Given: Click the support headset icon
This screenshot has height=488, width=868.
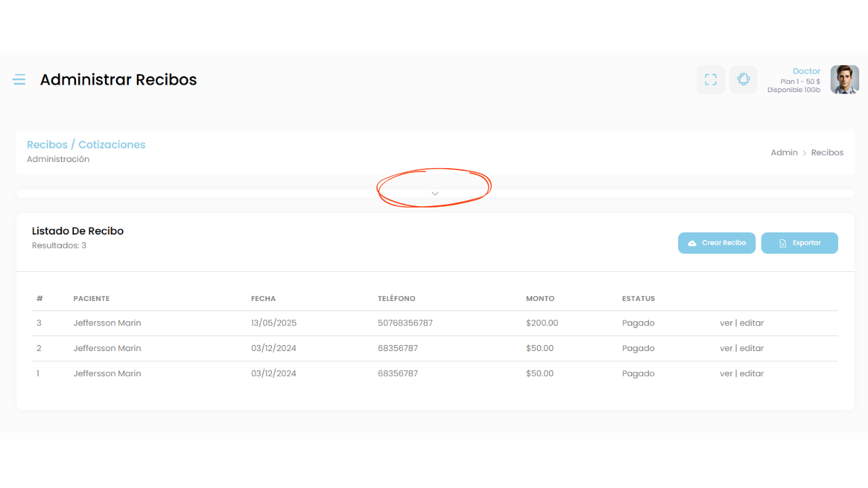Looking at the screenshot, I should pyautogui.click(x=743, y=80).
